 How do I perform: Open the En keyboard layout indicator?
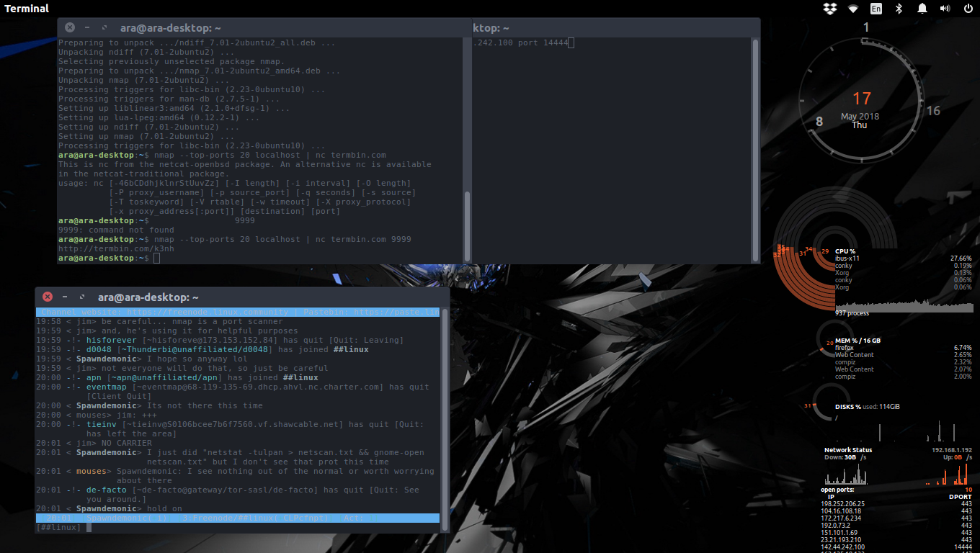876,9
